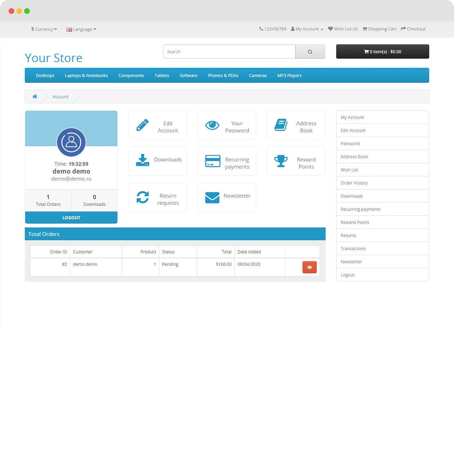The height and width of the screenshot is (476, 454).
Task: Open the Downloads tray icon tile
Action: pos(143,160)
